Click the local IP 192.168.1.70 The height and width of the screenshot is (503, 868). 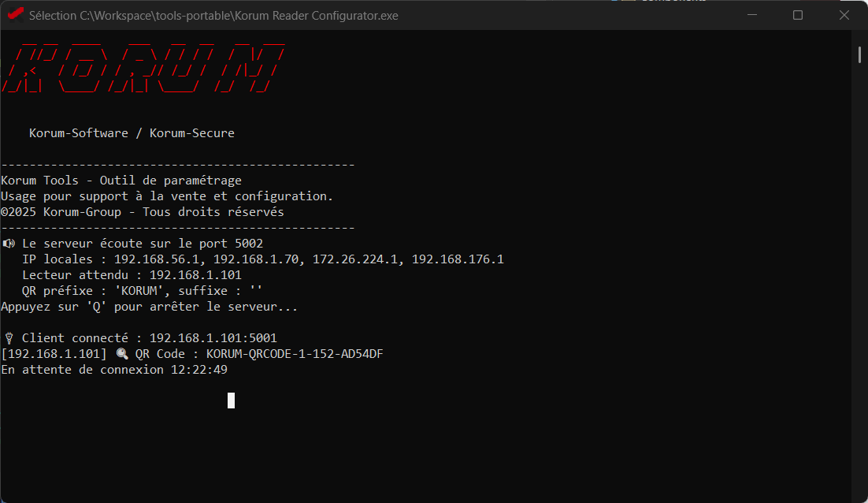point(256,259)
